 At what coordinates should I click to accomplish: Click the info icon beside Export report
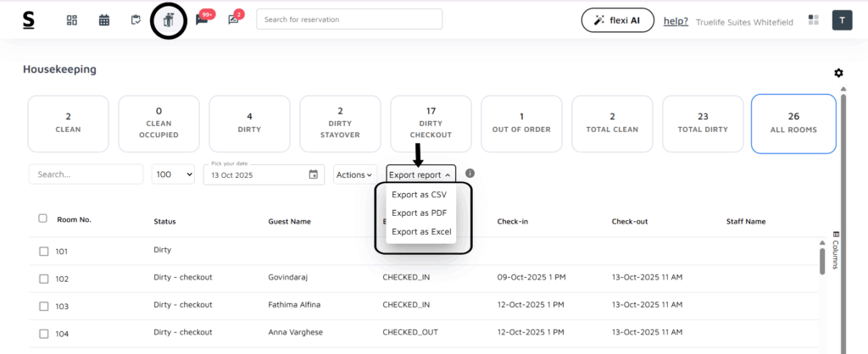pos(470,174)
